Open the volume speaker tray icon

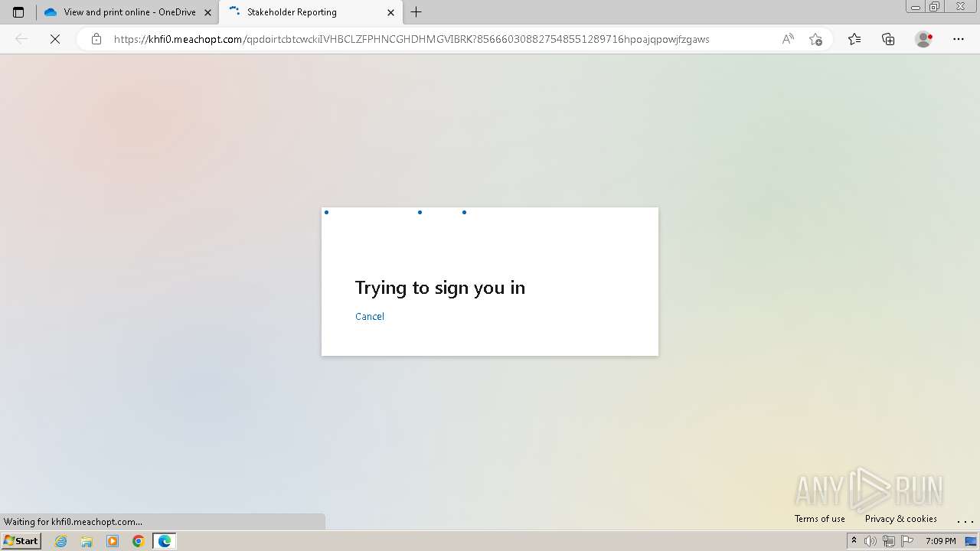[871, 541]
